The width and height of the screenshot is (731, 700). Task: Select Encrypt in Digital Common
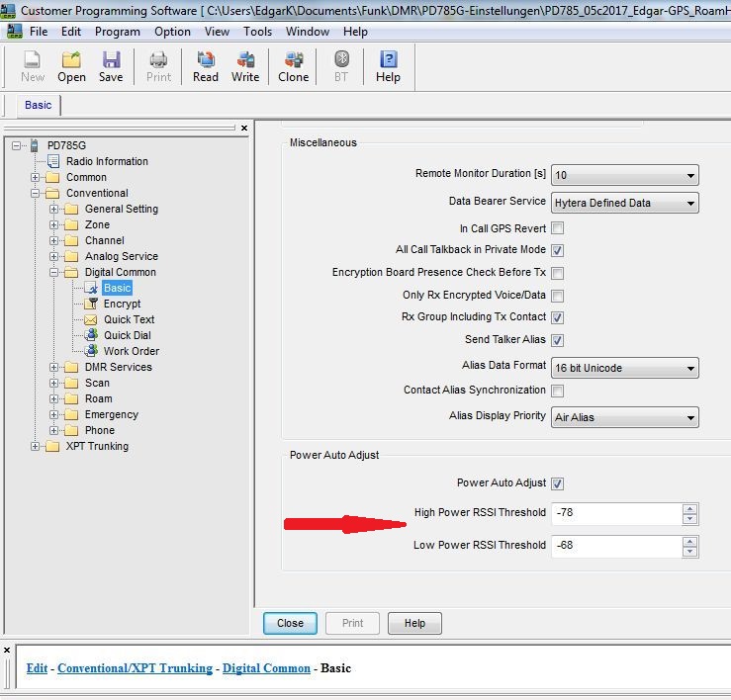pyautogui.click(x=122, y=304)
